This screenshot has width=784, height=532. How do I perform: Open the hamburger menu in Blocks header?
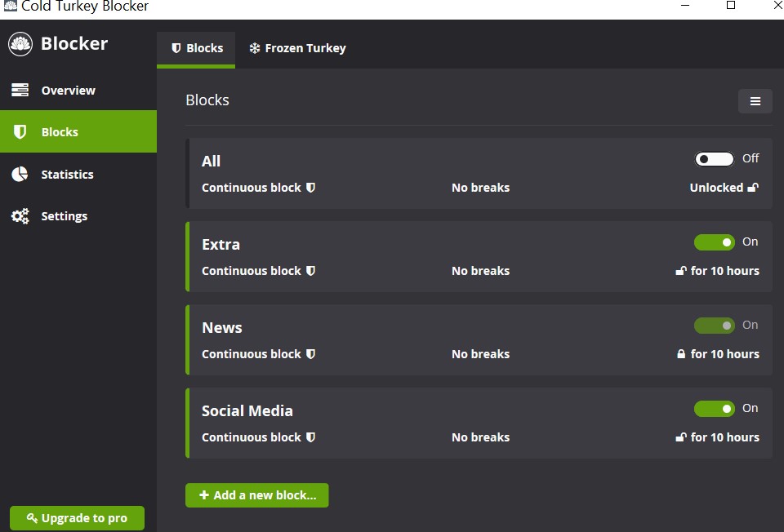point(755,101)
